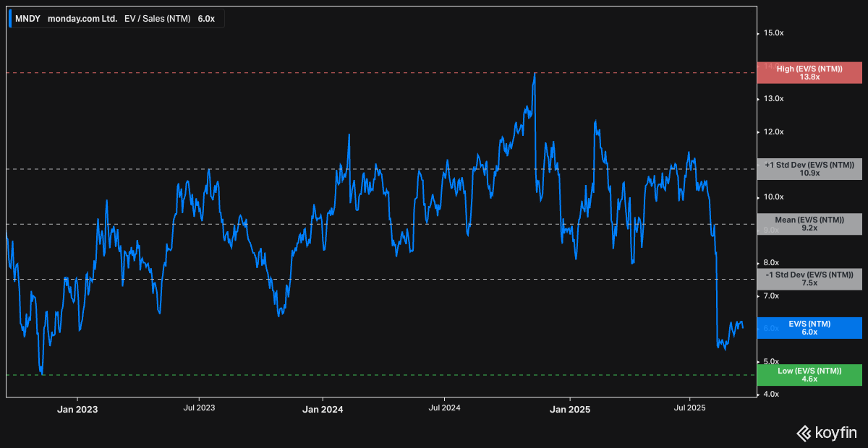This screenshot has height=448, width=868.
Task: Click the Jul 2023 x-axis label
Action: (x=199, y=408)
